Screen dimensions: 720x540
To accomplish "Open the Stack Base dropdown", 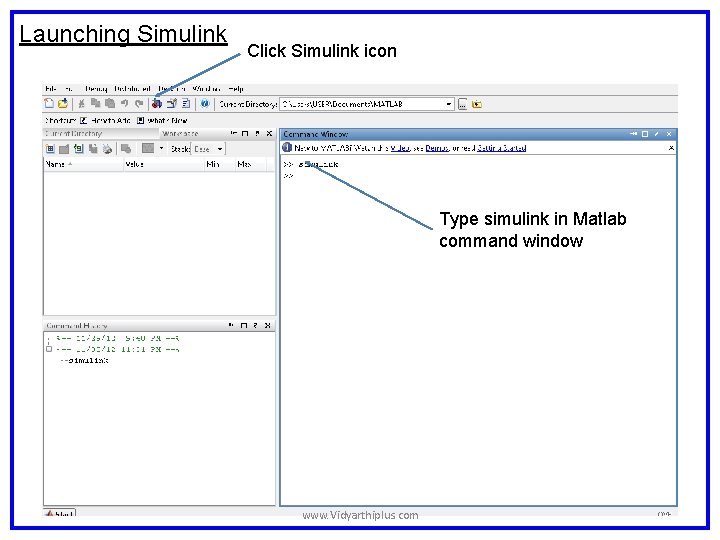I will pyautogui.click(x=209, y=149).
